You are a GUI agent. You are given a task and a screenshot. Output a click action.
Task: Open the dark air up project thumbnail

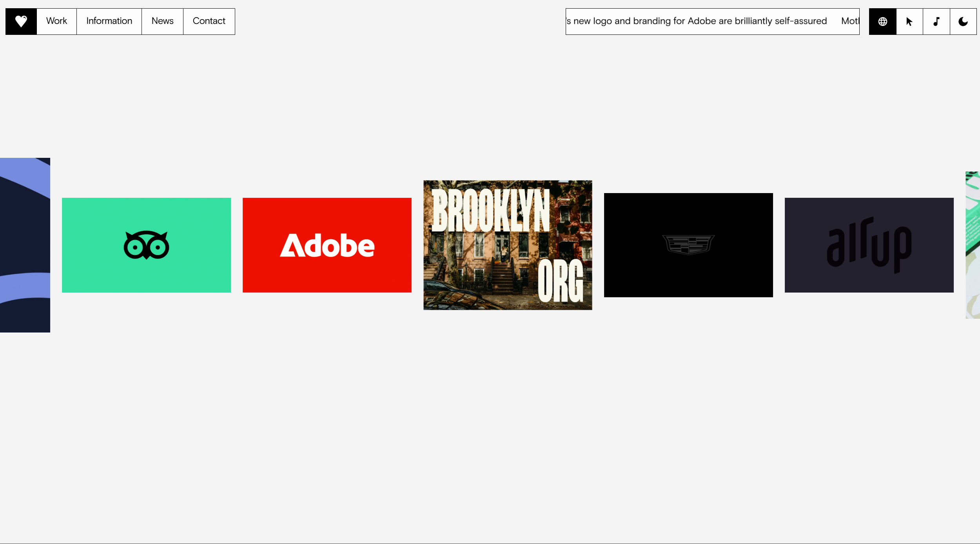(869, 245)
